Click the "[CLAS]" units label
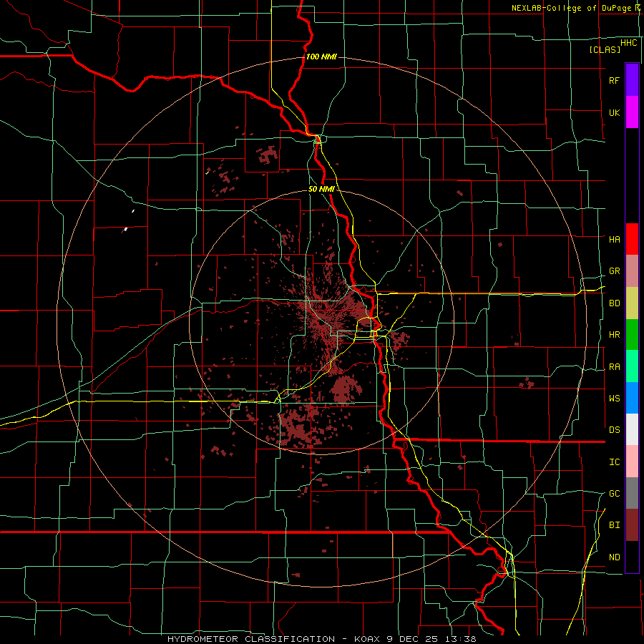This screenshot has width=644, height=644. click(x=605, y=49)
